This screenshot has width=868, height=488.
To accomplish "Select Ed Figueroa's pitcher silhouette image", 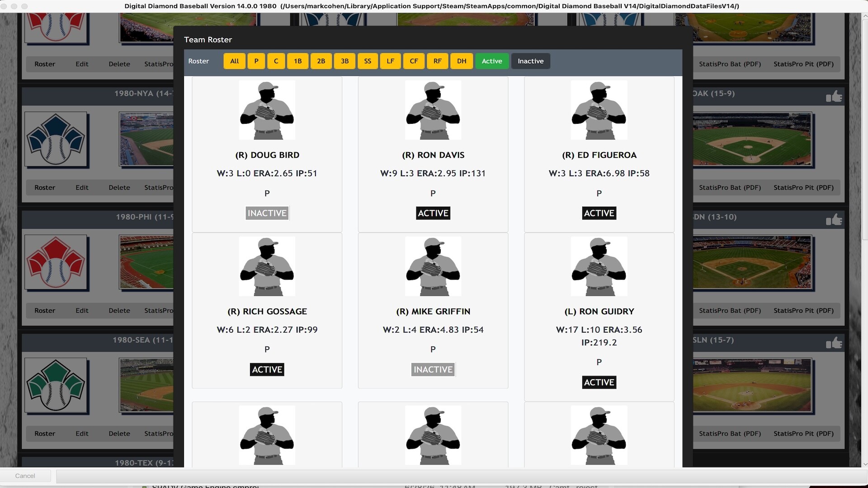I will coord(599,110).
